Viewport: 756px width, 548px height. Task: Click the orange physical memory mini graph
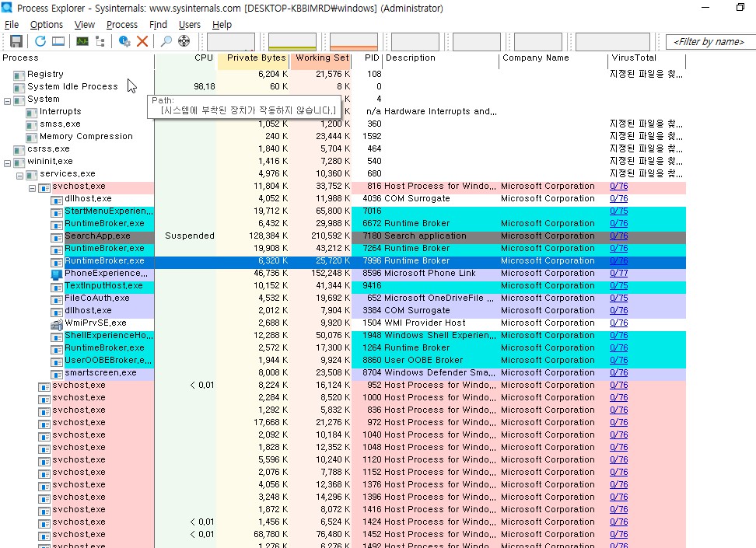click(x=353, y=42)
